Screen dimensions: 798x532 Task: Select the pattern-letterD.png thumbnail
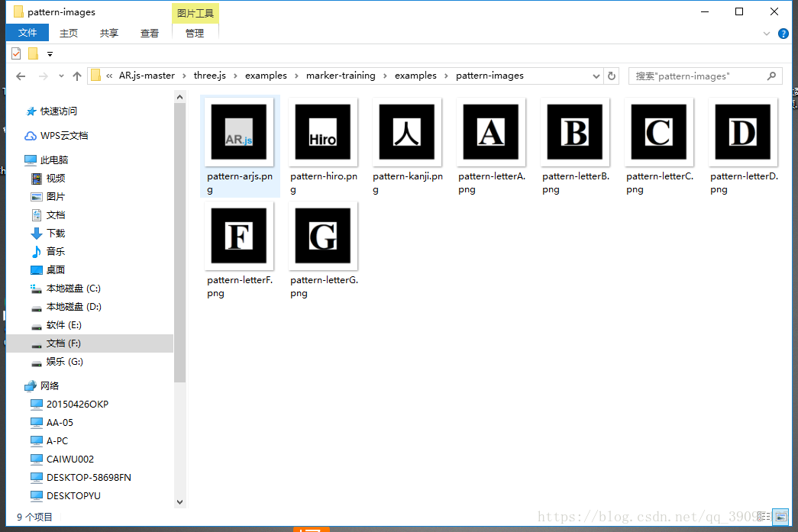(x=743, y=132)
